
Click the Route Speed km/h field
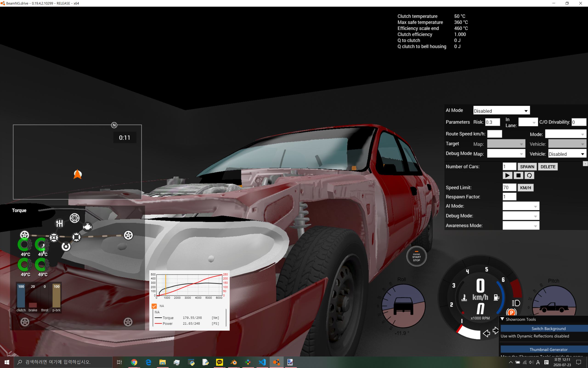click(495, 134)
